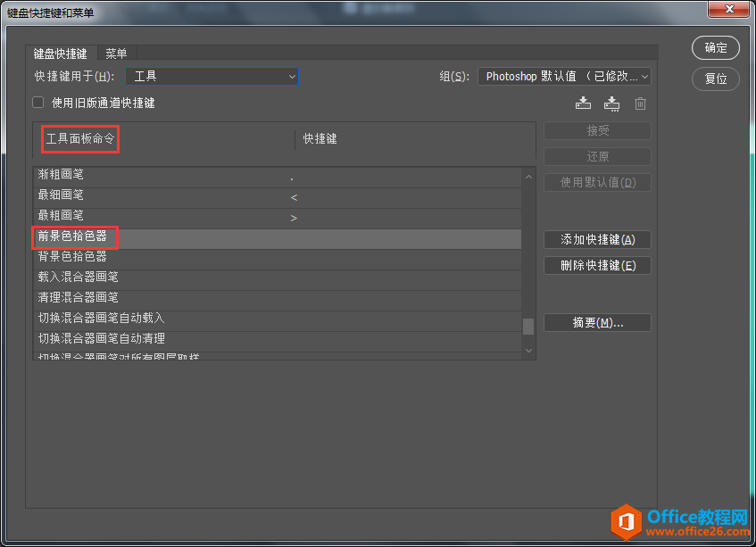Open the 组 dropdown with Photoshop 默认值

[x=564, y=76]
